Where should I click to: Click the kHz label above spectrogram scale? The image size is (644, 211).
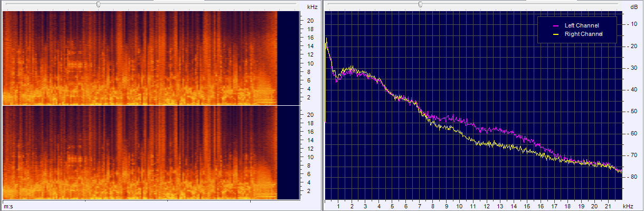[x=312, y=7]
